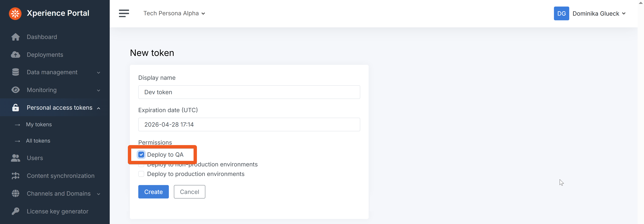644x224 pixels.
Task: Open Deployments via the cloud upload icon
Action: coord(15,55)
